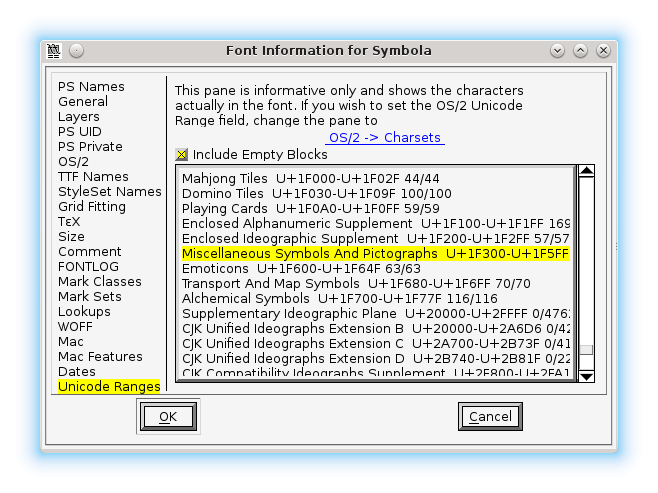
Task: Open the Mac pane
Action: coord(71,342)
